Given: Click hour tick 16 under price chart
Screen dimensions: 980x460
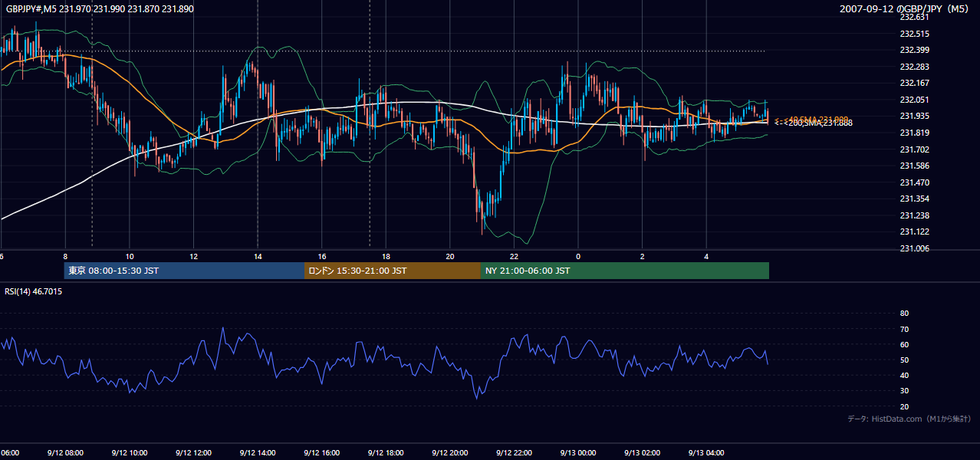Looking at the screenshot, I should pyautogui.click(x=322, y=257).
